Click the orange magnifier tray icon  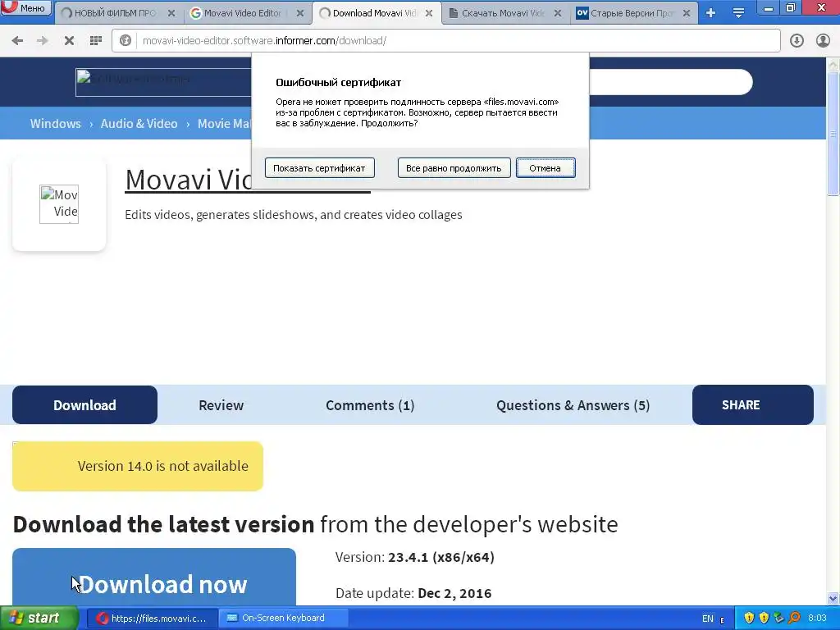tap(794, 619)
